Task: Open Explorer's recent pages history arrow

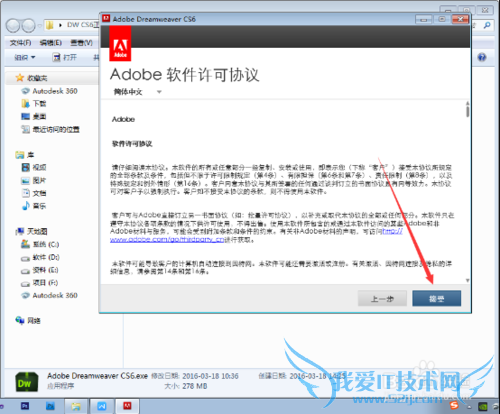Action: [39, 26]
